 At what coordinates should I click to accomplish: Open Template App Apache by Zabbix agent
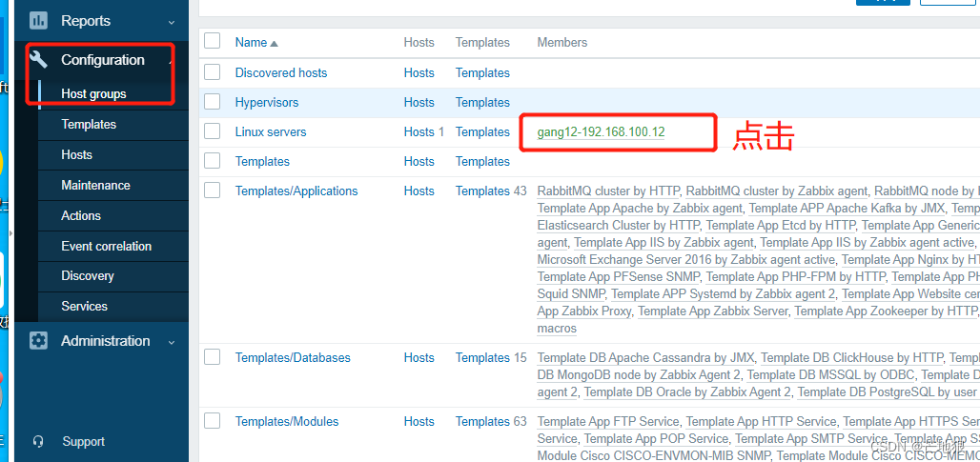click(640, 208)
